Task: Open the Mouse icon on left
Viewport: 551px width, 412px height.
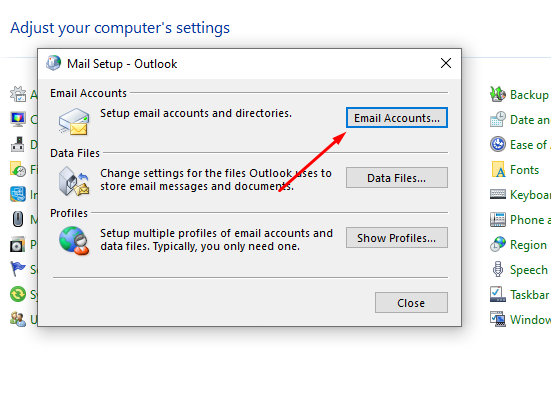Action: (18, 219)
